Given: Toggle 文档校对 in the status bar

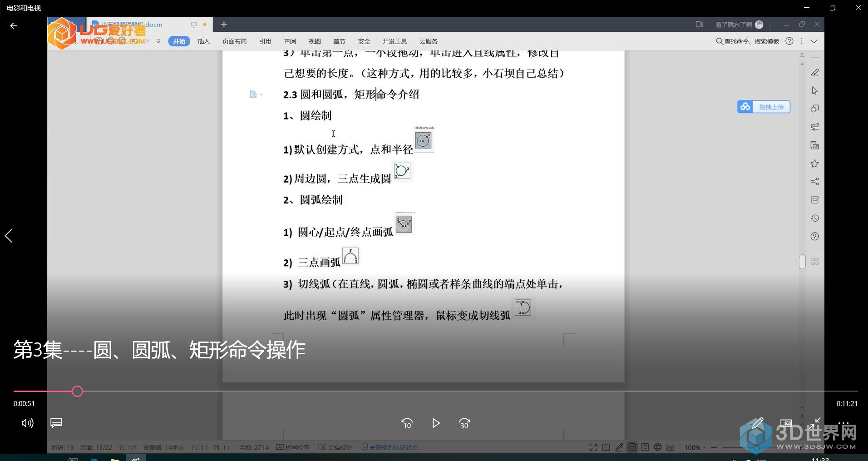Looking at the screenshot, I should coord(335,447).
